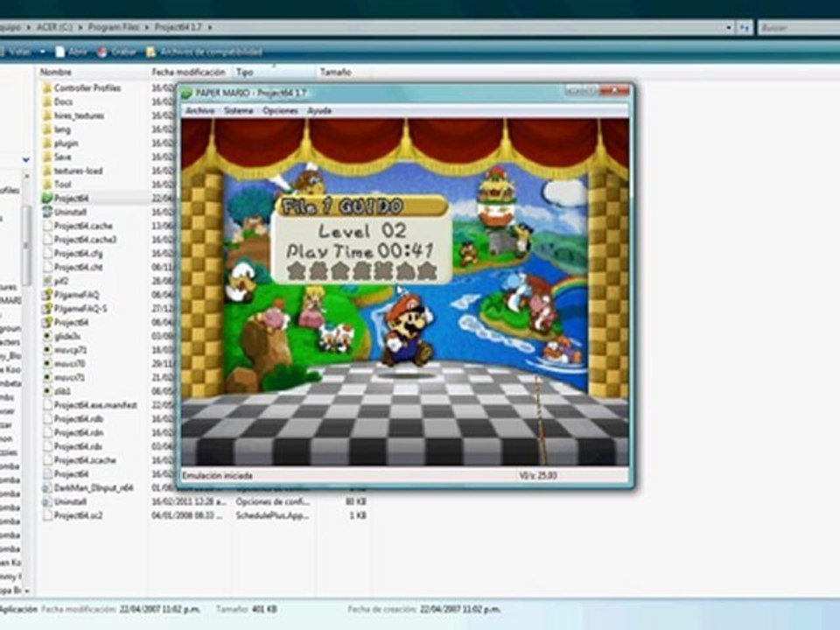Click the msvcp71 DLL file icon
Viewport: 840px width, 630px height.
(47, 350)
